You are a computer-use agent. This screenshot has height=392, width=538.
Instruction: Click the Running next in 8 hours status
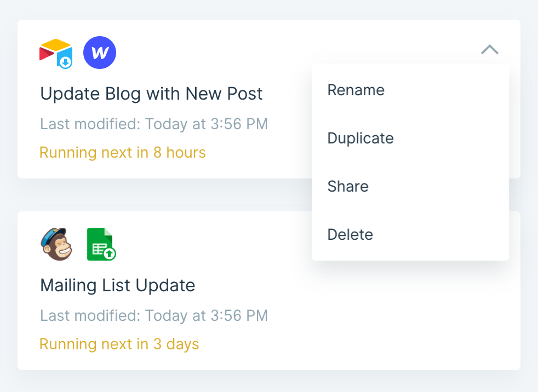pos(123,152)
